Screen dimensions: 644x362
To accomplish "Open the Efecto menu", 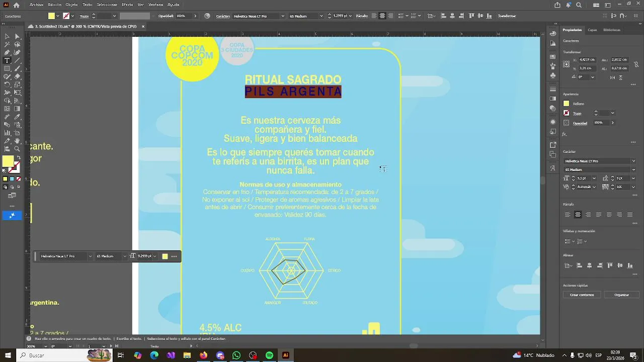I will pos(127,5).
